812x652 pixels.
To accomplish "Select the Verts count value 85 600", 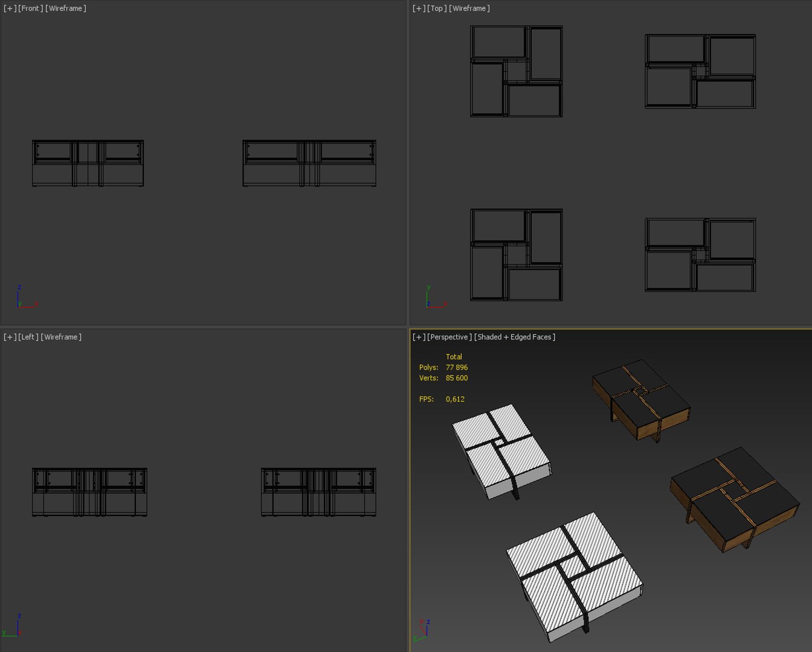I will [x=457, y=378].
